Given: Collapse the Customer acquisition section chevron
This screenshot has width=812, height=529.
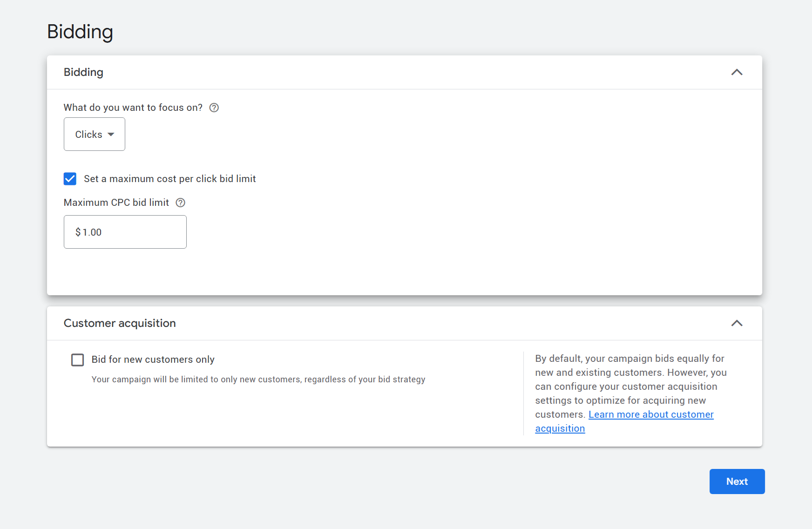Looking at the screenshot, I should (x=737, y=323).
